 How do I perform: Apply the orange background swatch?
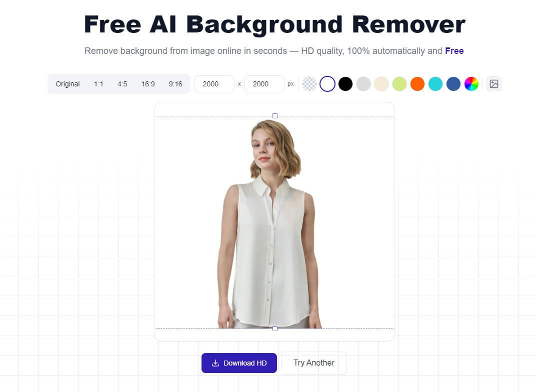click(x=417, y=84)
